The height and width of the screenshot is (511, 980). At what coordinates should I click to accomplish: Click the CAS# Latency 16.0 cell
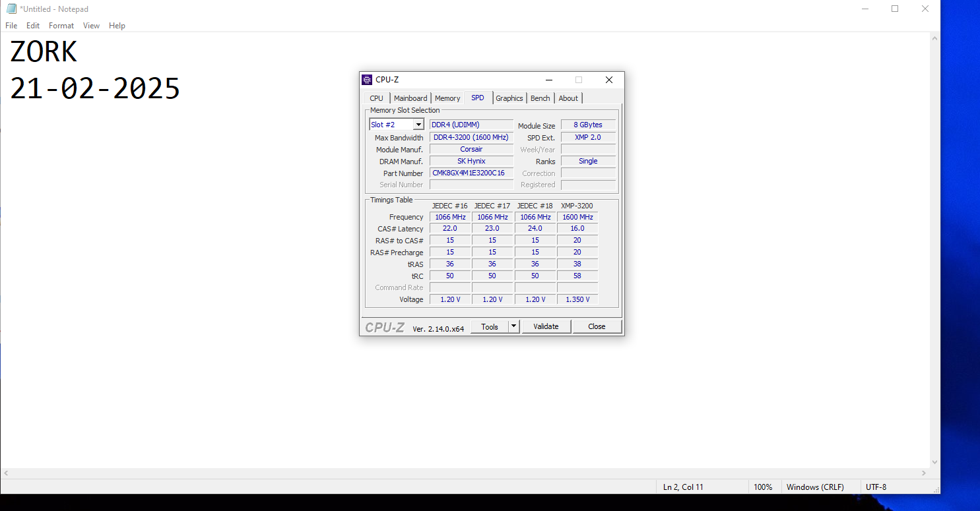coord(577,228)
